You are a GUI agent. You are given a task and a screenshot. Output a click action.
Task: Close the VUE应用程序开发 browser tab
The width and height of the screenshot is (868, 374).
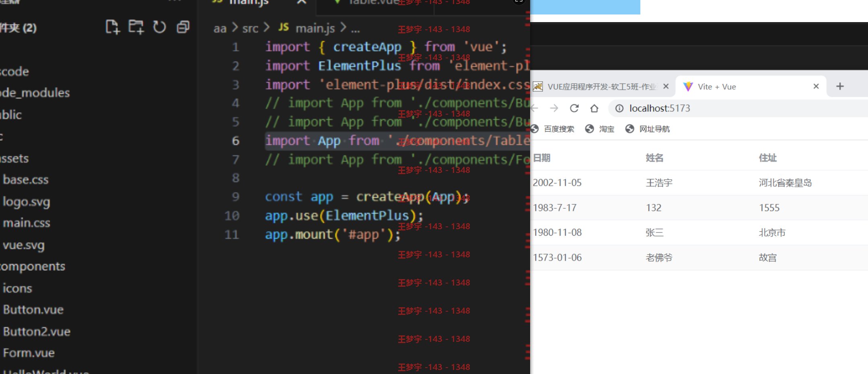click(666, 86)
